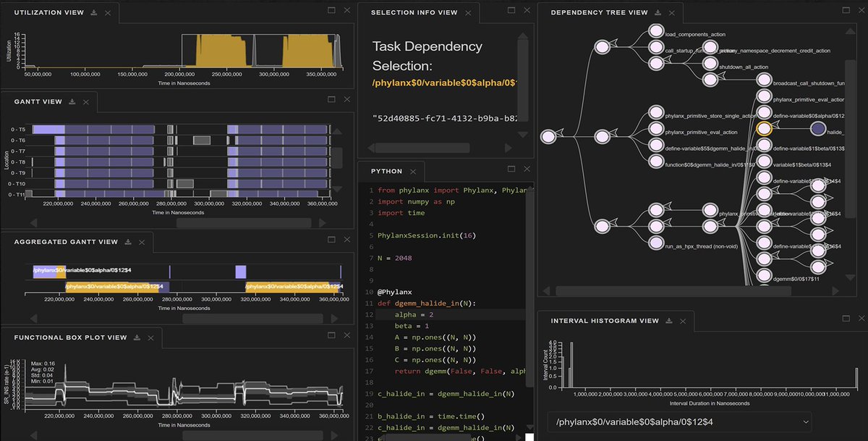Select the run_as_hpx_thread (non-void) node
Screen dimensions: 868x441
pyautogui.click(x=656, y=242)
